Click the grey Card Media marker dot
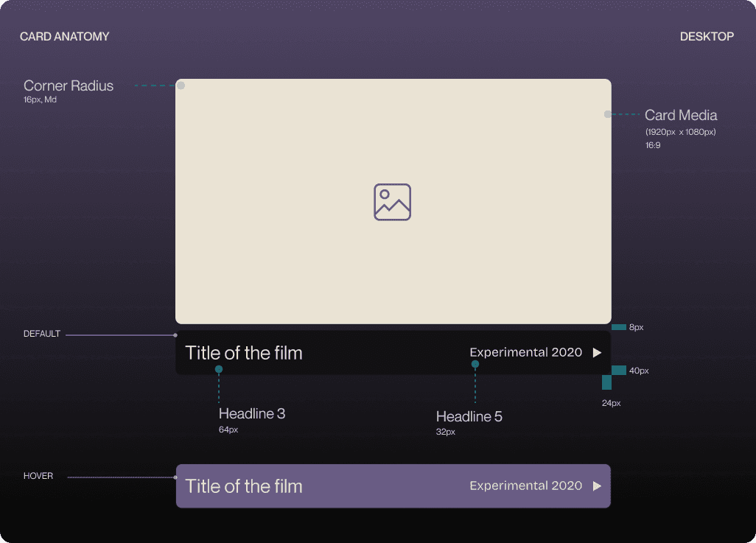Screen dimensions: 756x543 tap(607, 114)
